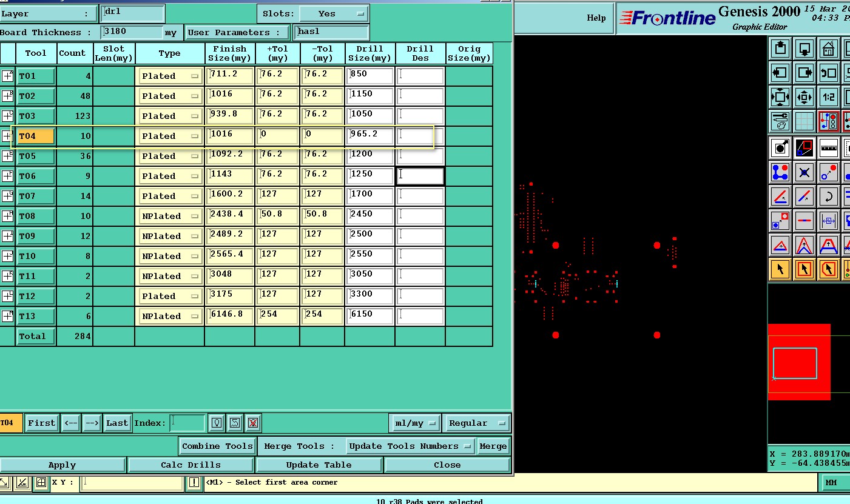Open the ml/my units dropdown
850x504 pixels.
415,423
